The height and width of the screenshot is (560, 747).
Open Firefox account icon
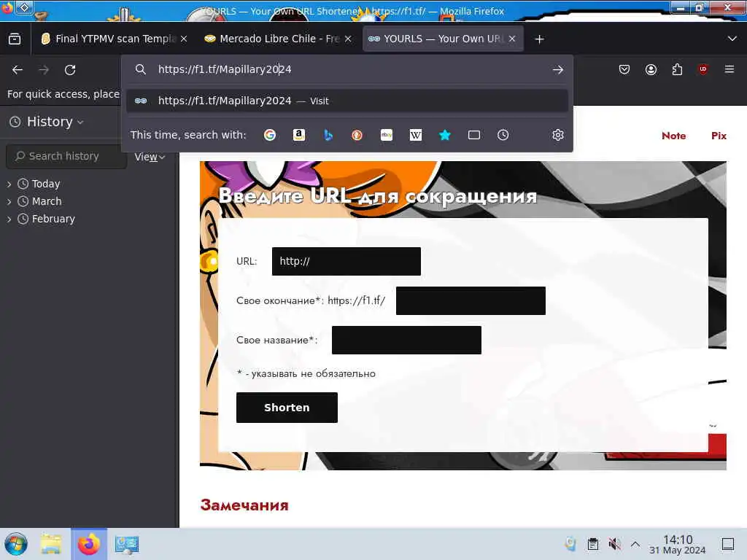[651, 69]
